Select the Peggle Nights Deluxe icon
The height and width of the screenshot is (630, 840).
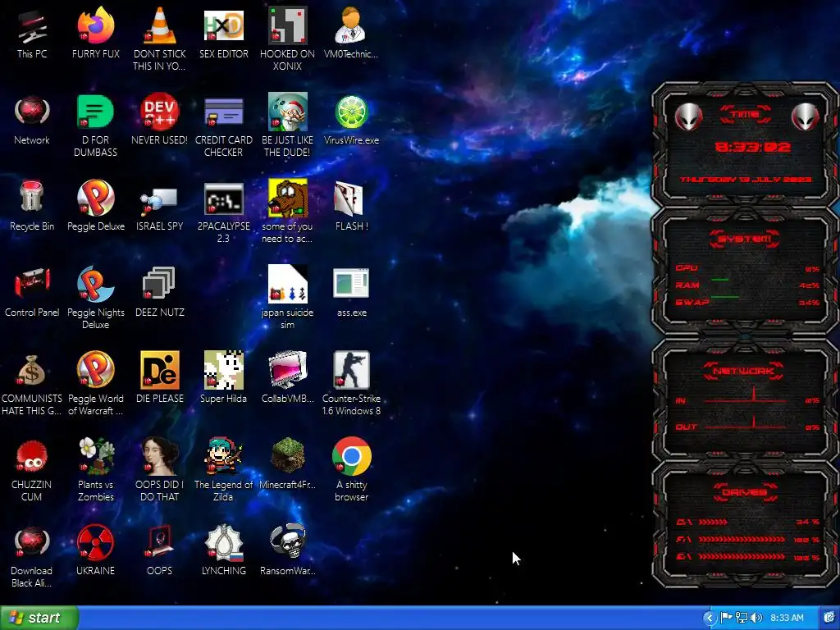point(95,284)
